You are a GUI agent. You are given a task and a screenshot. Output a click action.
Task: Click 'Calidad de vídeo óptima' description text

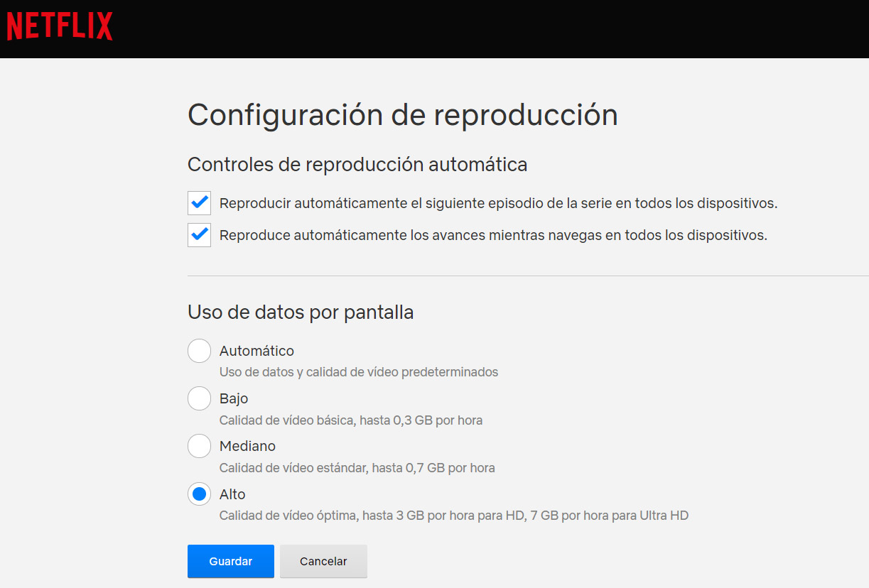tap(454, 516)
